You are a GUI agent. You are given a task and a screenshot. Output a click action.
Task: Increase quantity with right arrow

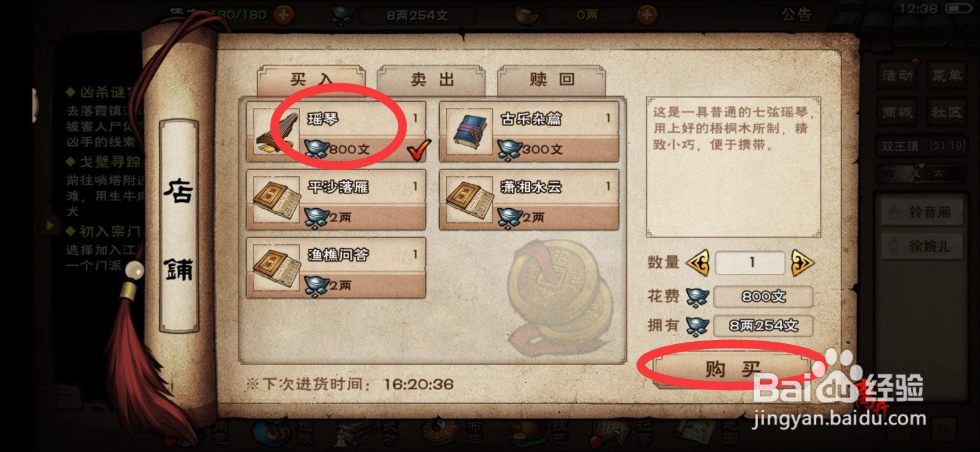click(x=802, y=263)
